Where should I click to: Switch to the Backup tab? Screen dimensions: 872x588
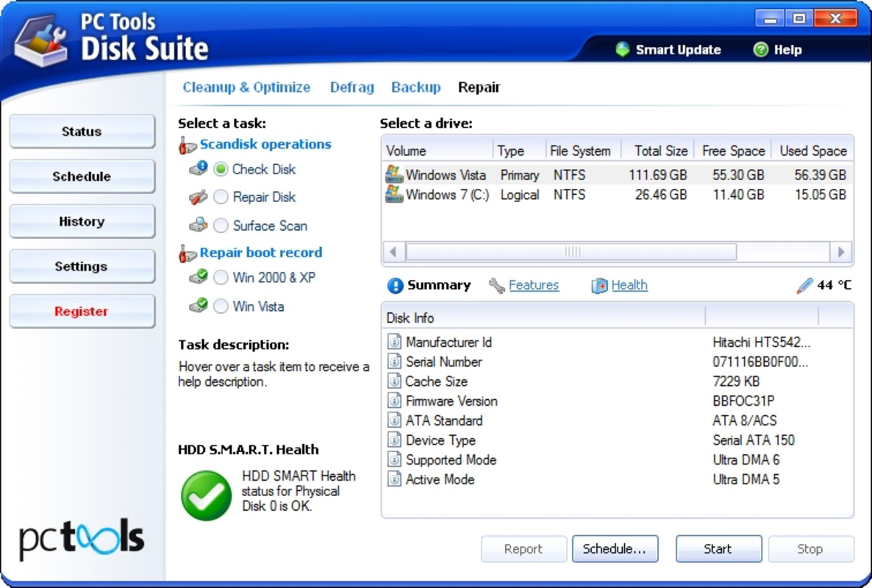tap(416, 87)
